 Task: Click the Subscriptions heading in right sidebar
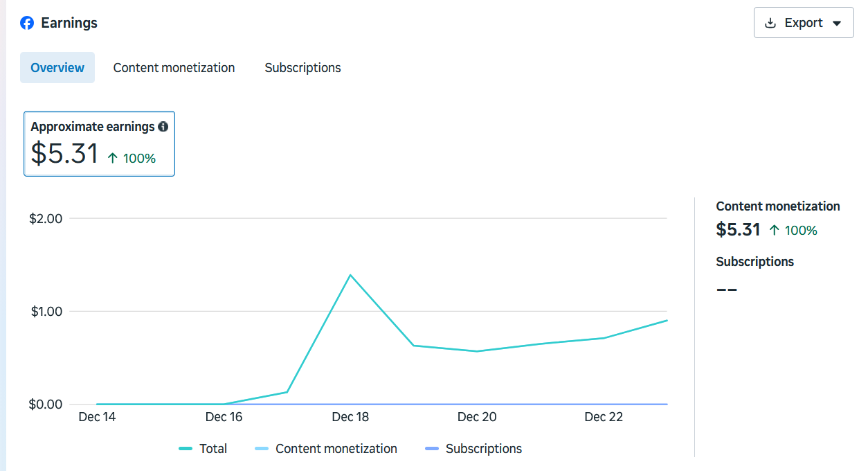(754, 262)
